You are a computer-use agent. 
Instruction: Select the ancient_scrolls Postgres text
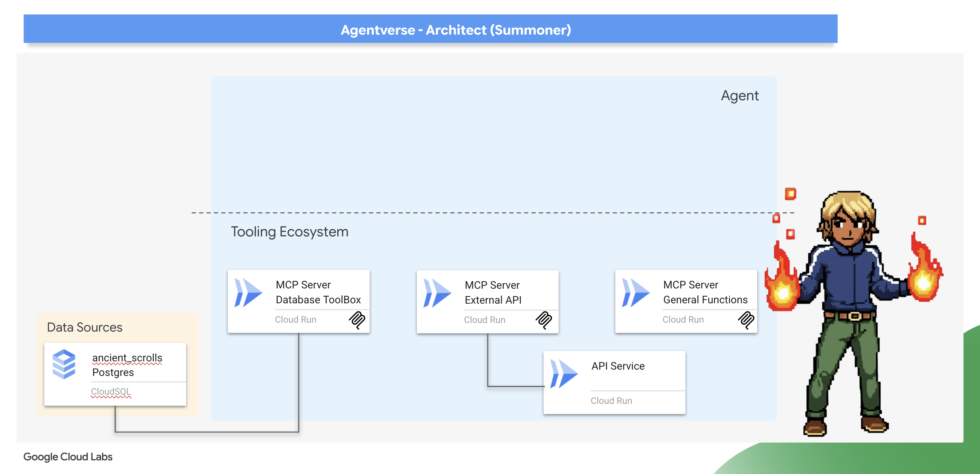coord(127,365)
